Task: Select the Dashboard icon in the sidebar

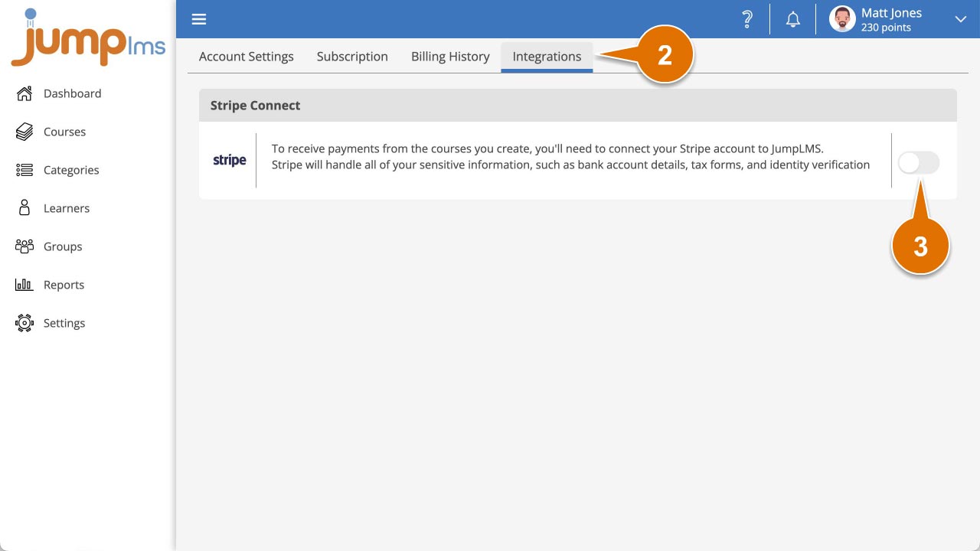Action: (x=24, y=93)
